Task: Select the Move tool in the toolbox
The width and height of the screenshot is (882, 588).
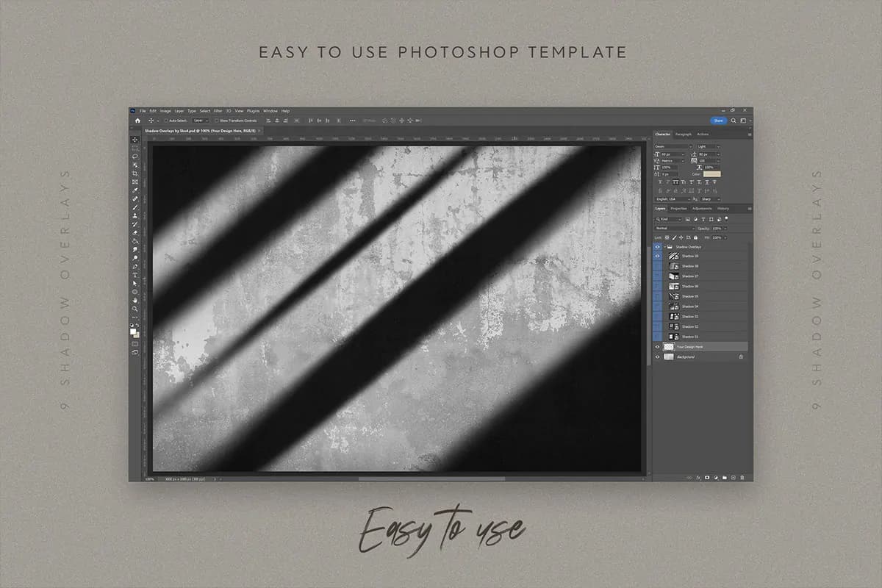Action: [135, 139]
